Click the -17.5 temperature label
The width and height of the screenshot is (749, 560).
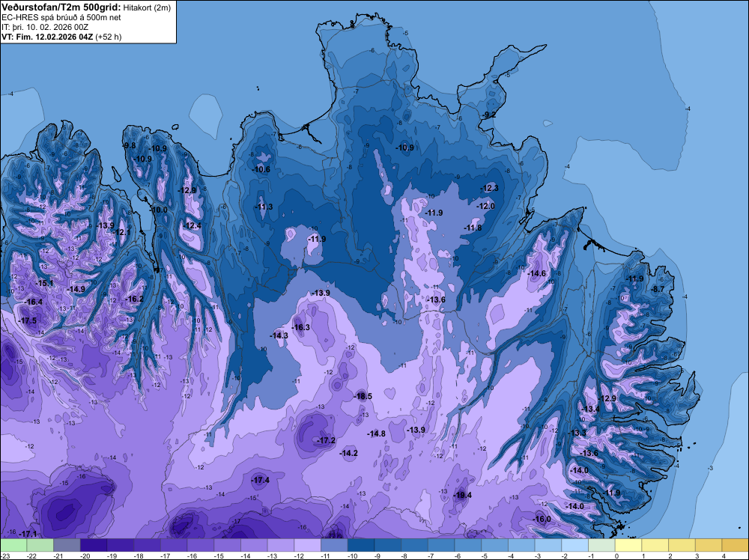coord(28,321)
